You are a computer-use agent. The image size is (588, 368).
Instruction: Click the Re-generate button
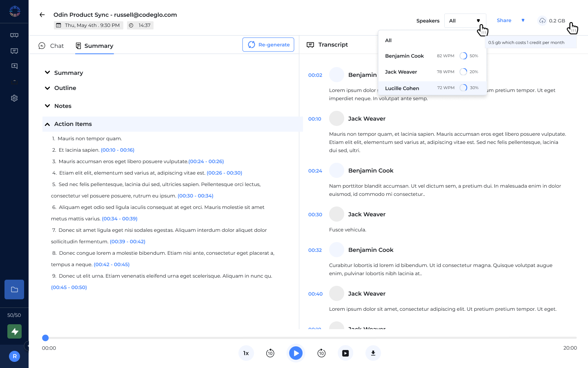268,45
